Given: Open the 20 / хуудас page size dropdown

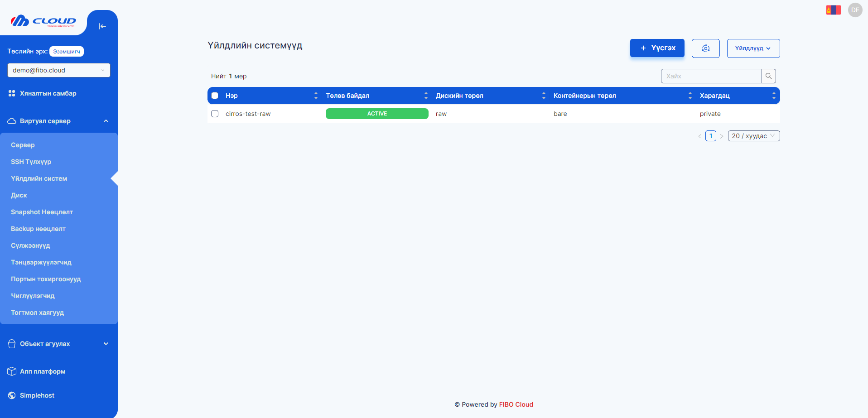Looking at the screenshot, I should click(x=753, y=136).
